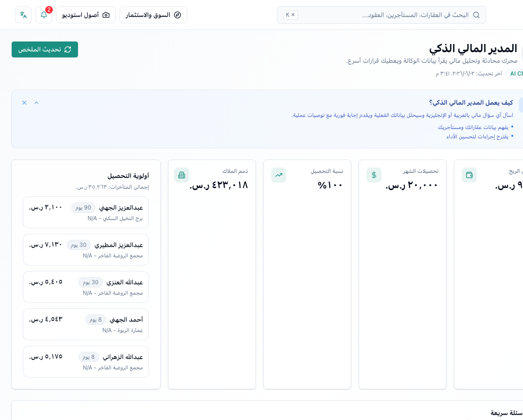The height and width of the screenshot is (420, 523).
Task: Click the total overdue ٣٥,٢٦٣ ر.س. text
Action: (x=112, y=187)
